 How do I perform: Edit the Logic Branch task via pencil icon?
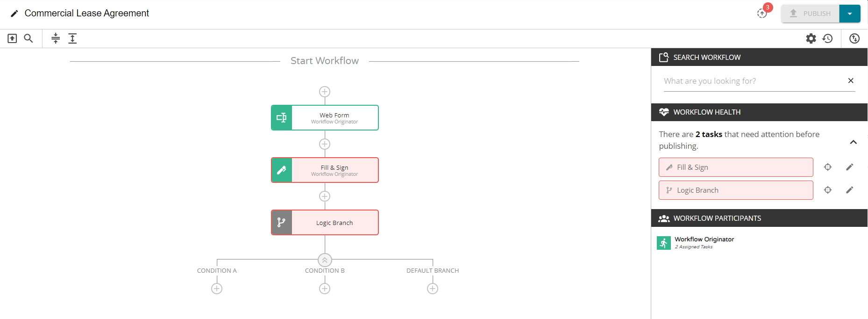pos(850,190)
